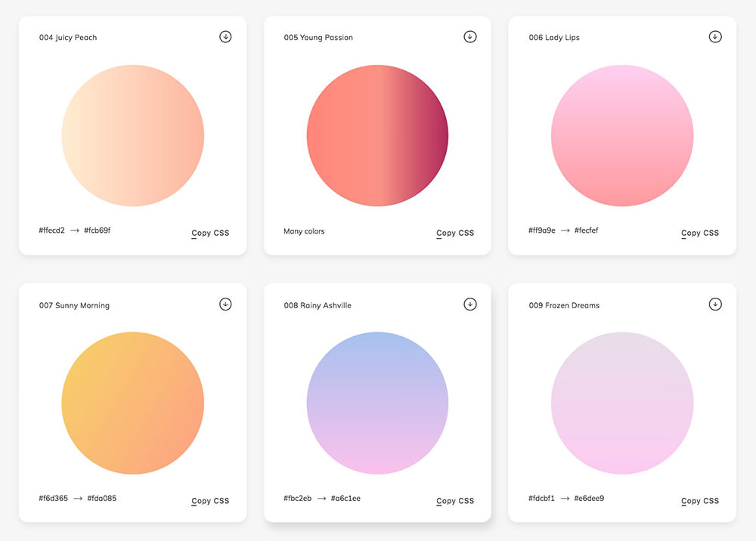This screenshot has width=756, height=541.
Task: Click the '004 Juicy Peach' title
Action: click(x=68, y=38)
